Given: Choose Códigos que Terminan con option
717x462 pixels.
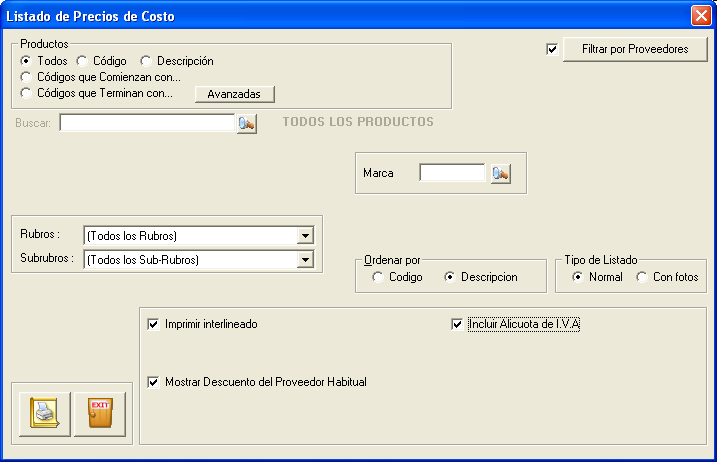Looking at the screenshot, I should [26, 93].
